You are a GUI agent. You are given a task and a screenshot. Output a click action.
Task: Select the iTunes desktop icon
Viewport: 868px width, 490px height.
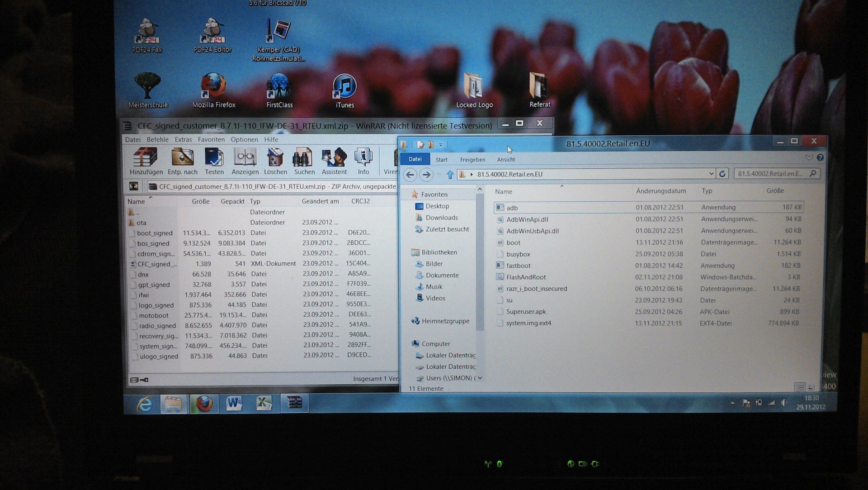coord(344,90)
